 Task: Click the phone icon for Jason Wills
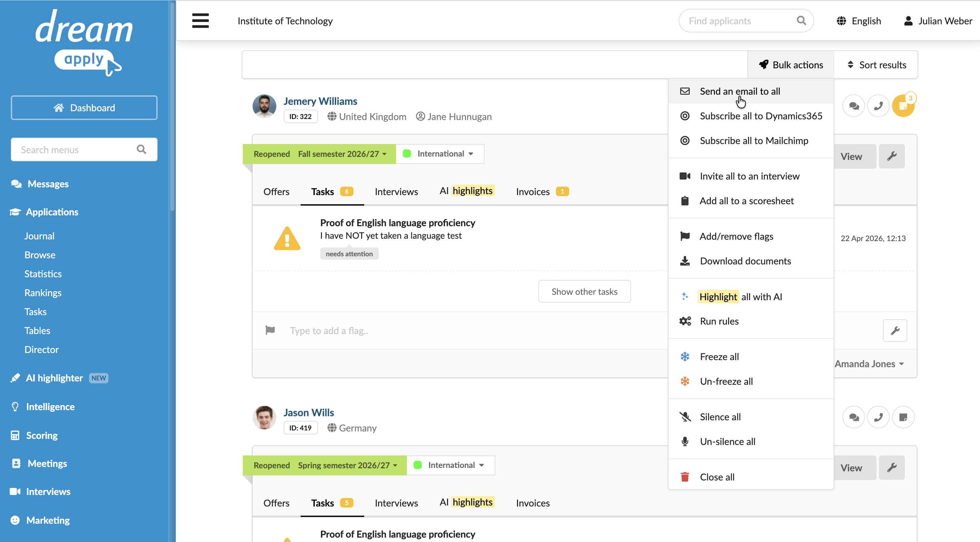point(878,417)
